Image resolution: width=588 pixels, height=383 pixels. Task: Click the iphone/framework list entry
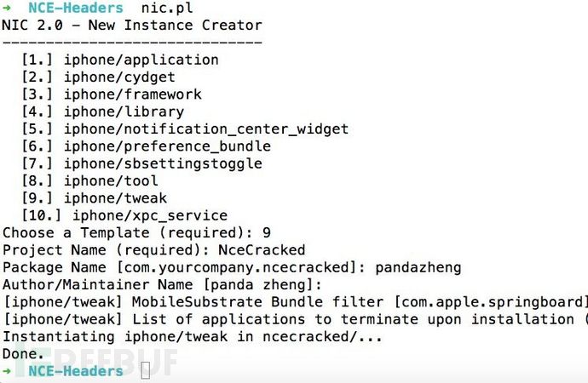click(112, 94)
